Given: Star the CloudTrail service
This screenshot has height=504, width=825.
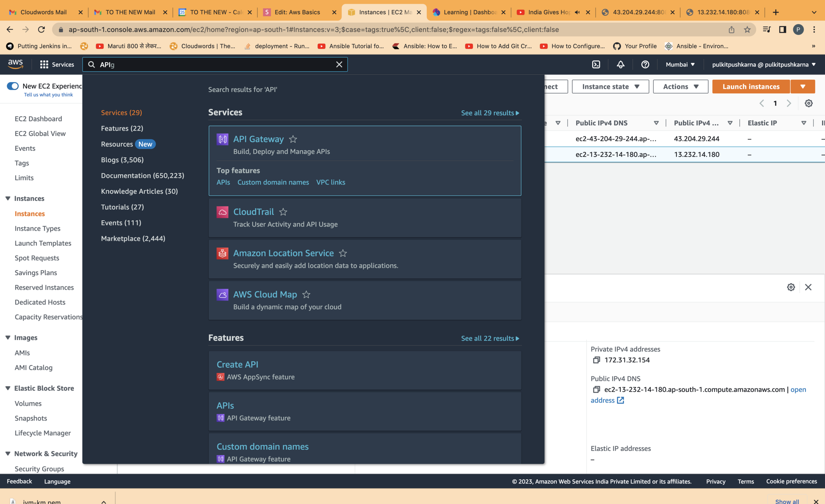Looking at the screenshot, I should [283, 212].
